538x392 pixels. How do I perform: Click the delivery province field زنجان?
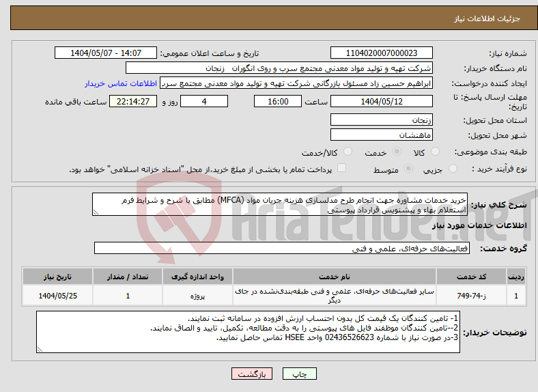tap(381, 120)
